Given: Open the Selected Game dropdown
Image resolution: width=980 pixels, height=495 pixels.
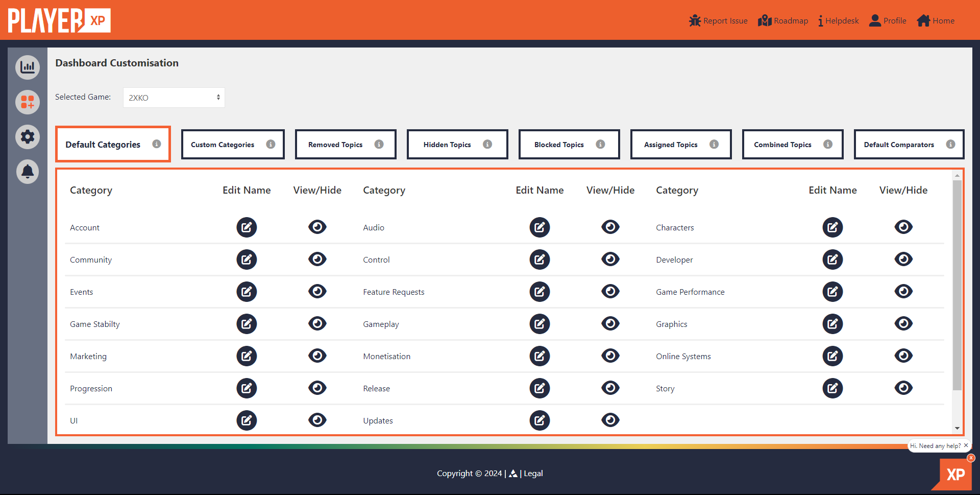Looking at the screenshot, I should pyautogui.click(x=174, y=97).
